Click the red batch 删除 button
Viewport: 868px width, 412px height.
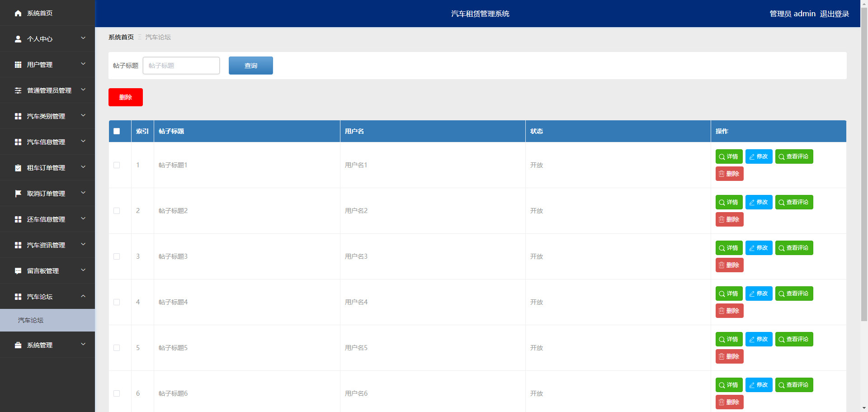126,97
